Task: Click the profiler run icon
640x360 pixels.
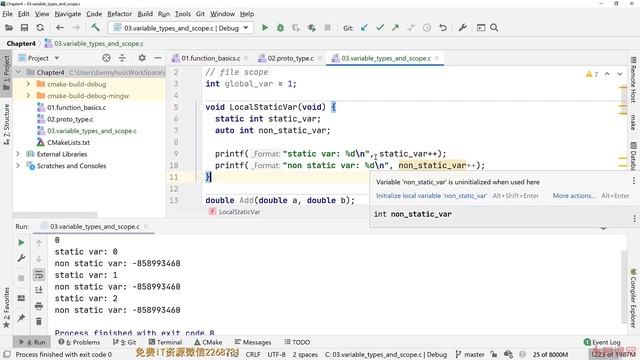Action: click(x=312, y=28)
